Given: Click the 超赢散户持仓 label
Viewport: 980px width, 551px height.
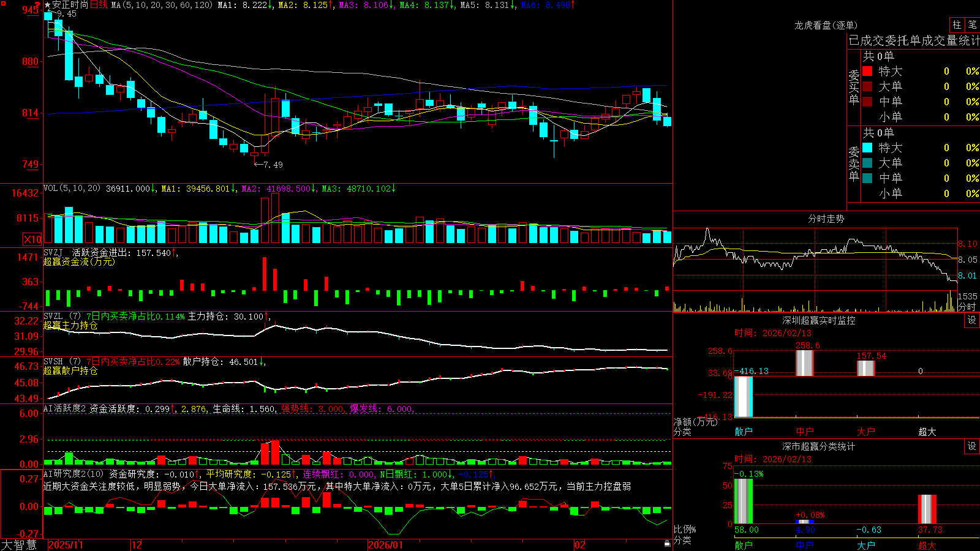Looking at the screenshot, I should tap(70, 370).
